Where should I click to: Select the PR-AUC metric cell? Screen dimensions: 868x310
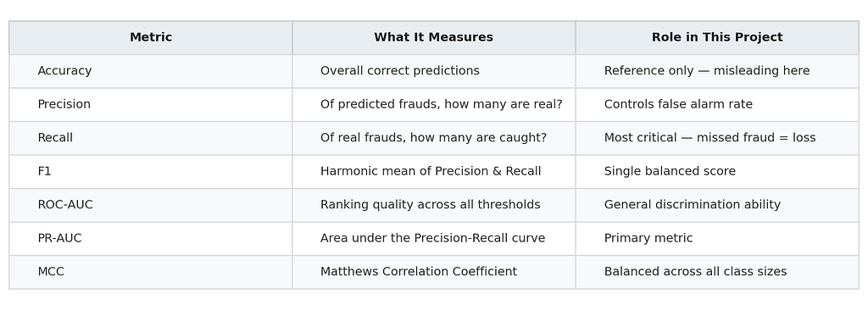click(151, 239)
